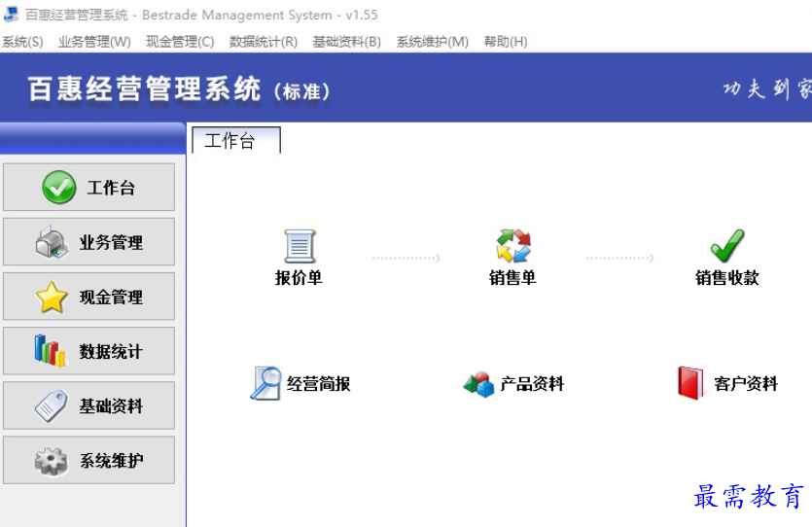The width and height of the screenshot is (812, 527).
Task: Open the 业务管理(W) menu
Action: 94,42
